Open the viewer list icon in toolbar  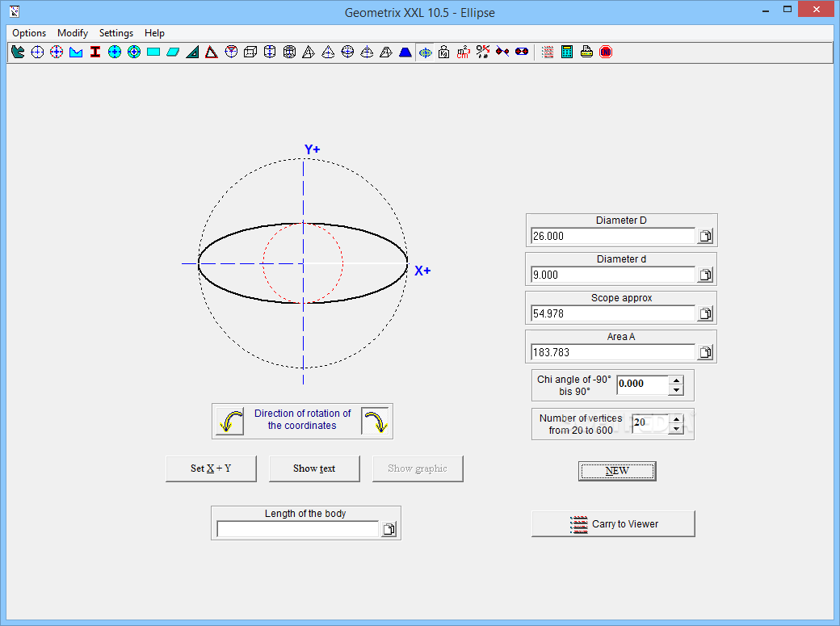pyautogui.click(x=548, y=52)
